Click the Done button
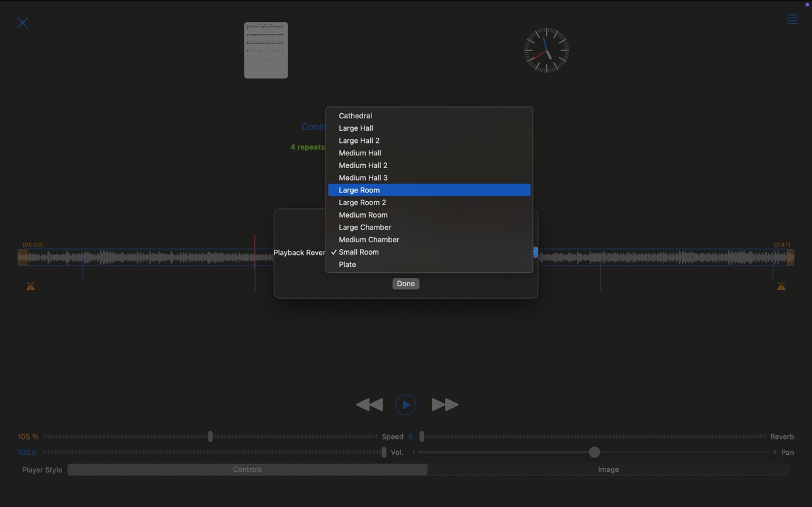This screenshot has width=812, height=507. click(x=406, y=284)
